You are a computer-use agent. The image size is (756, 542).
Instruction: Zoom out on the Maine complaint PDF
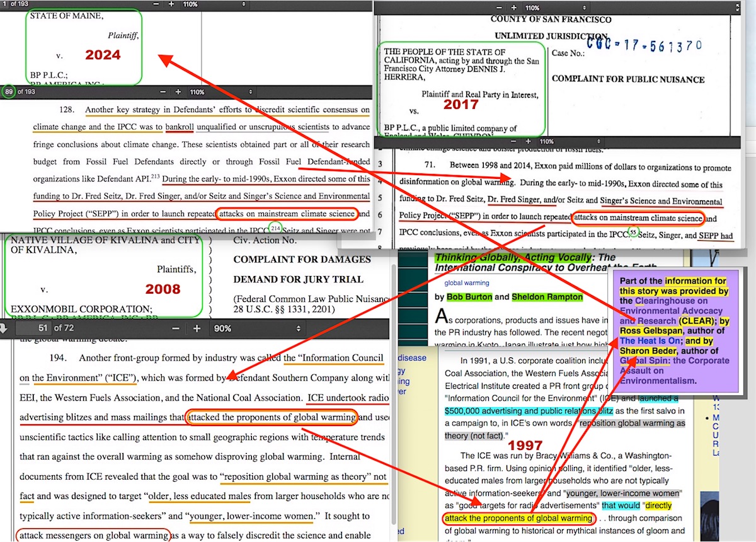click(156, 5)
